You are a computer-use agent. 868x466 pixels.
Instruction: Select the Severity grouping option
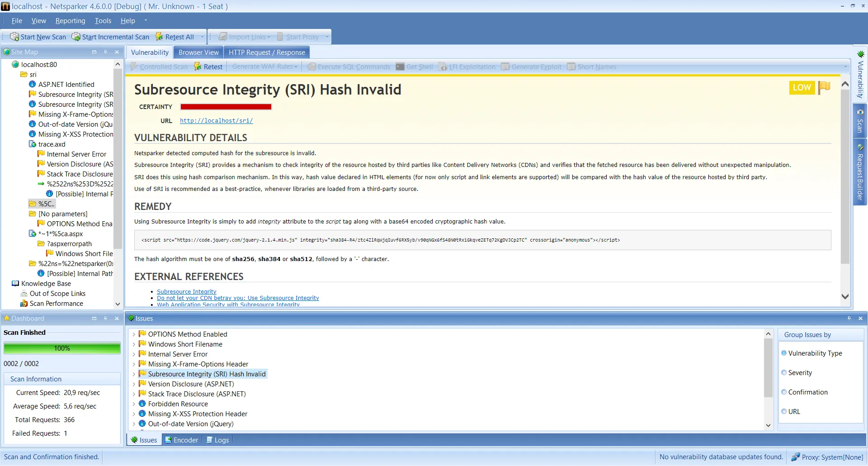[785, 372]
